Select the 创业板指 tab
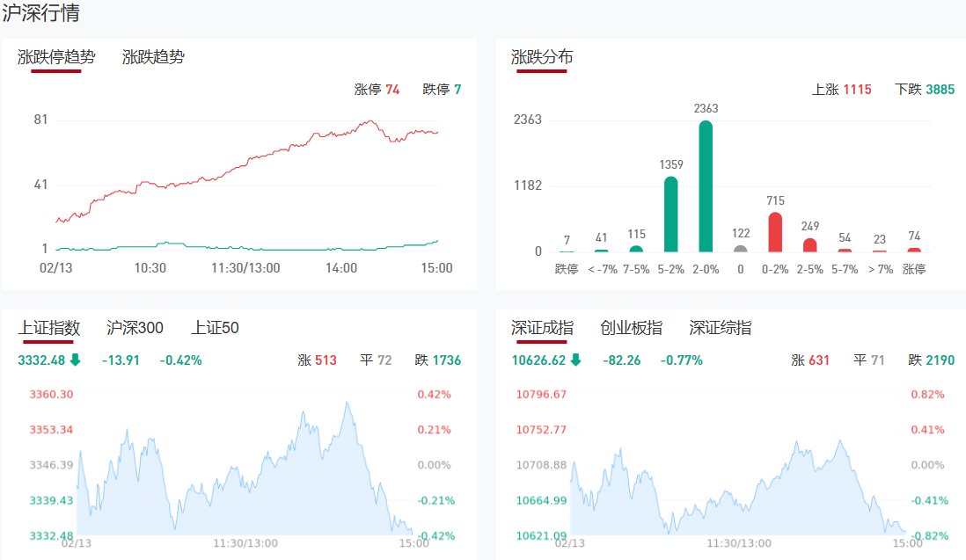This screenshot has width=966, height=560. [x=631, y=329]
